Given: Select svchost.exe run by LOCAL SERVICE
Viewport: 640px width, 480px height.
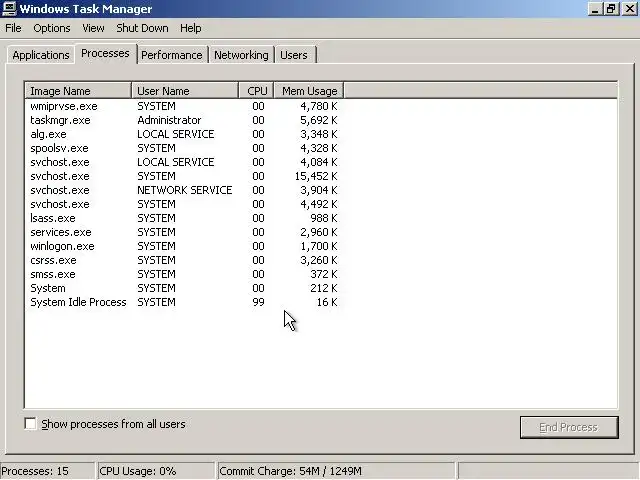Looking at the screenshot, I should [184, 162].
